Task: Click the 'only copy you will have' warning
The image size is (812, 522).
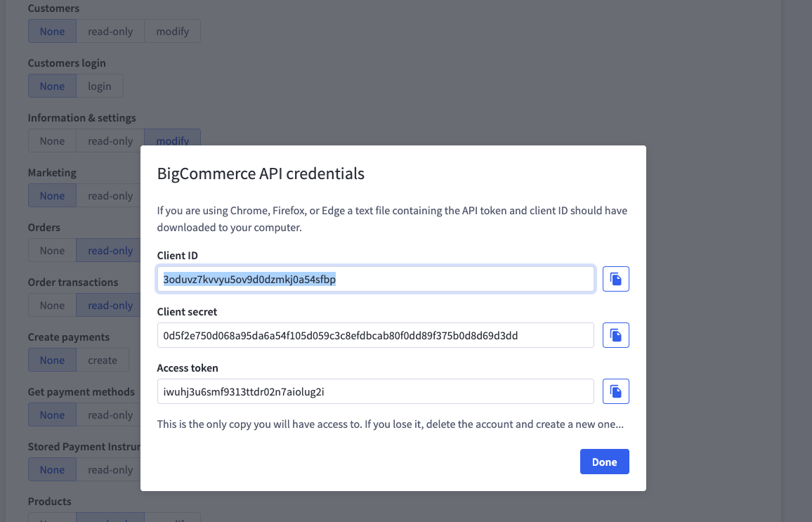Action: click(391, 424)
